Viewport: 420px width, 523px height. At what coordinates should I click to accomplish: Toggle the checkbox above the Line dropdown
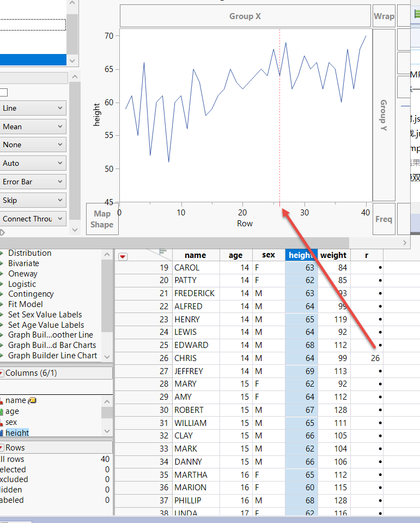4,92
